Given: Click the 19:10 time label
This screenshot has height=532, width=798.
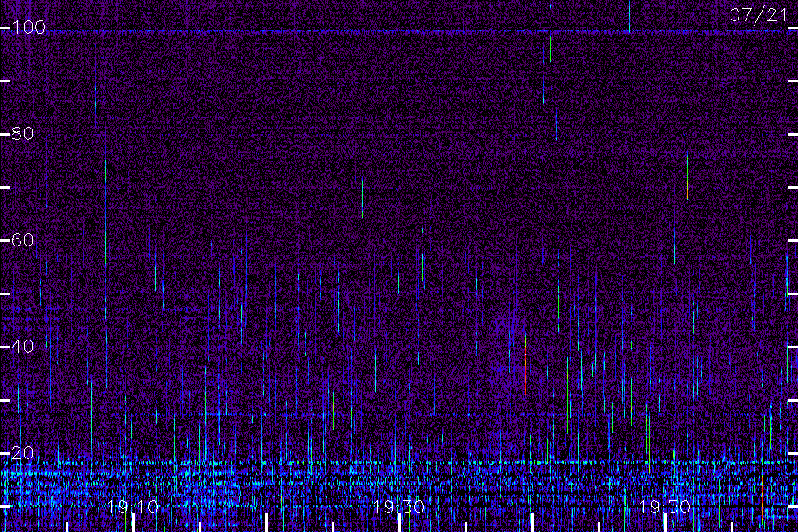Looking at the screenshot, I should point(133,507).
